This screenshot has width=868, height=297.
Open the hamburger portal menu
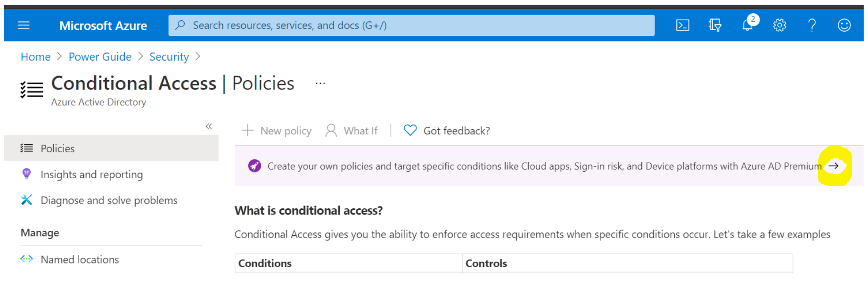click(x=24, y=25)
